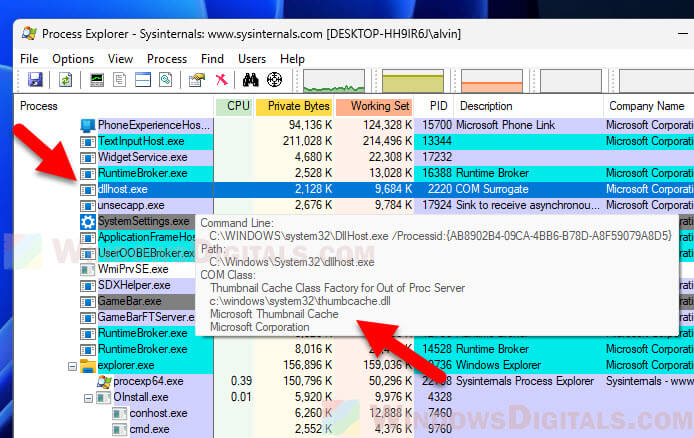Collapse the explorer.exe tree node
This screenshot has height=438, width=694.
[72, 366]
